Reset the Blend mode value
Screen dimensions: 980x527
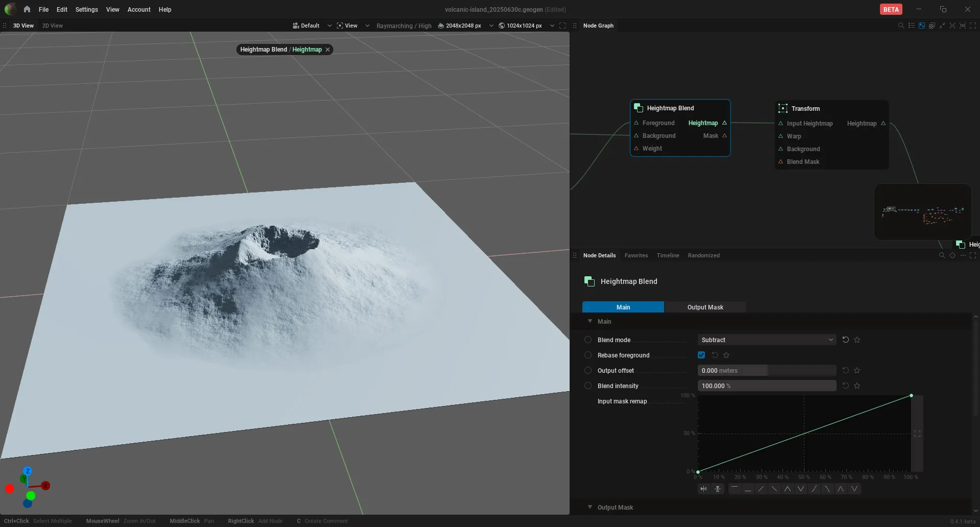(846, 340)
